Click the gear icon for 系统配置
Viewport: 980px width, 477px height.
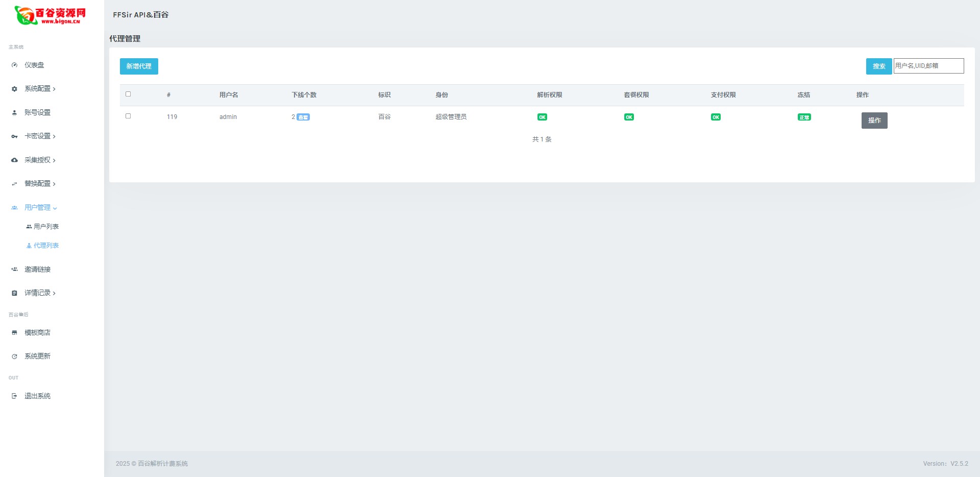14,89
